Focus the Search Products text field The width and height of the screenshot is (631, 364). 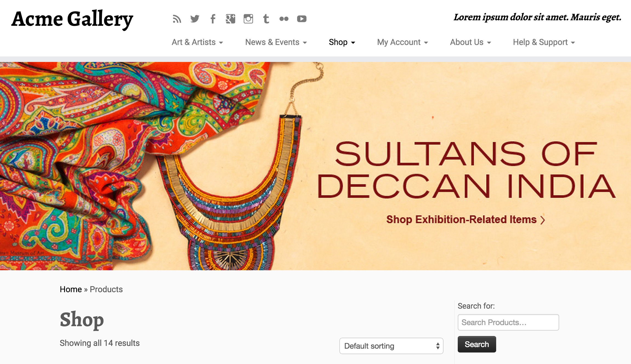coord(508,322)
